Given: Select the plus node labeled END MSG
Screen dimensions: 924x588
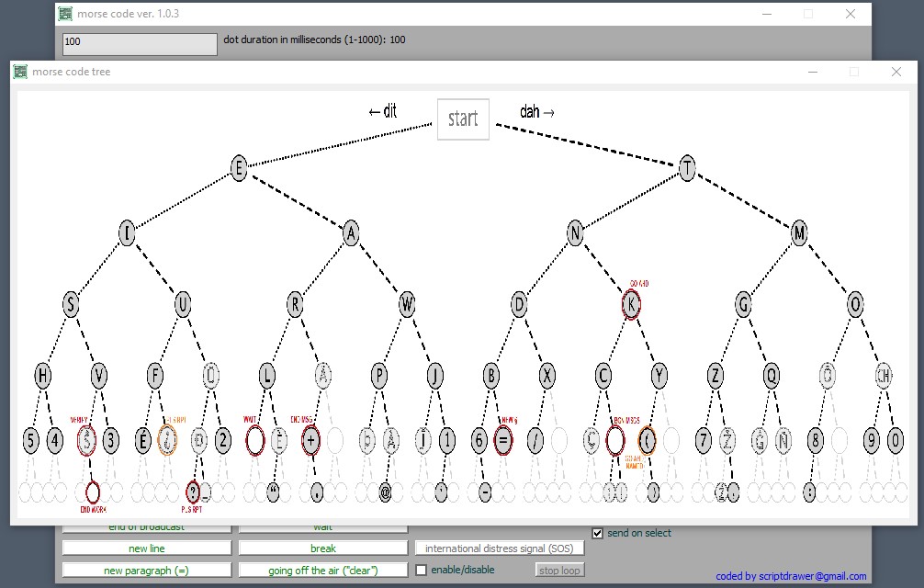Looking at the screenshot, I should point(309,441).
